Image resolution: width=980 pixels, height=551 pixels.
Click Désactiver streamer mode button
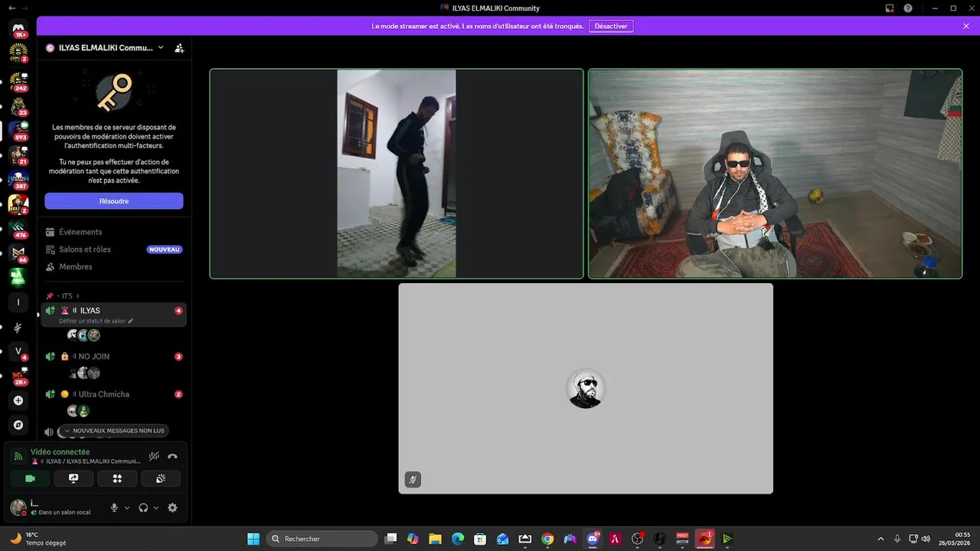tap(611, 26)
